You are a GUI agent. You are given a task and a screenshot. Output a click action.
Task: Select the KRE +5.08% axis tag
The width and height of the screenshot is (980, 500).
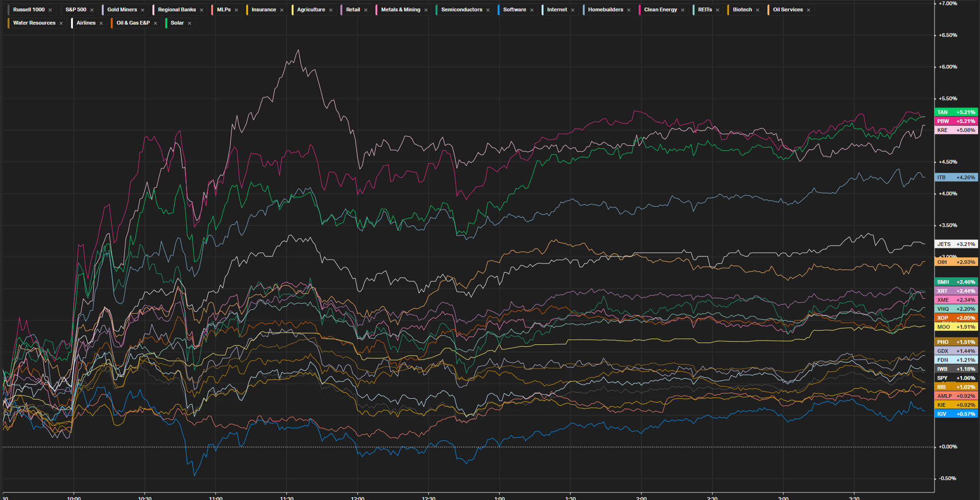(x=956, y=130)
